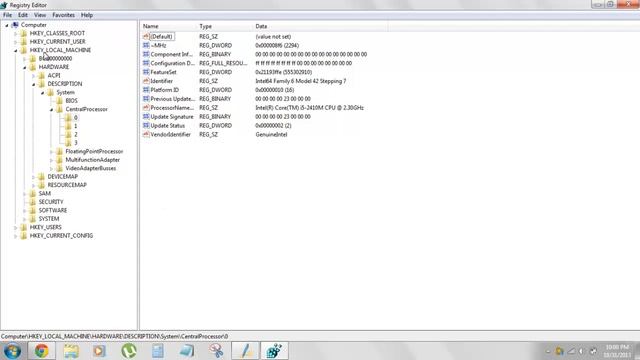
Task: Select the Platform ID value
Action: point(164,90)
